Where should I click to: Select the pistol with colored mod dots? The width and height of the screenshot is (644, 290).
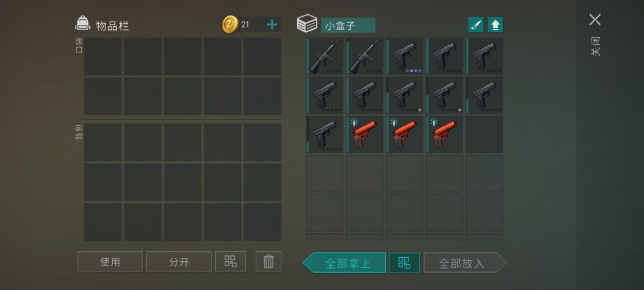404,56
